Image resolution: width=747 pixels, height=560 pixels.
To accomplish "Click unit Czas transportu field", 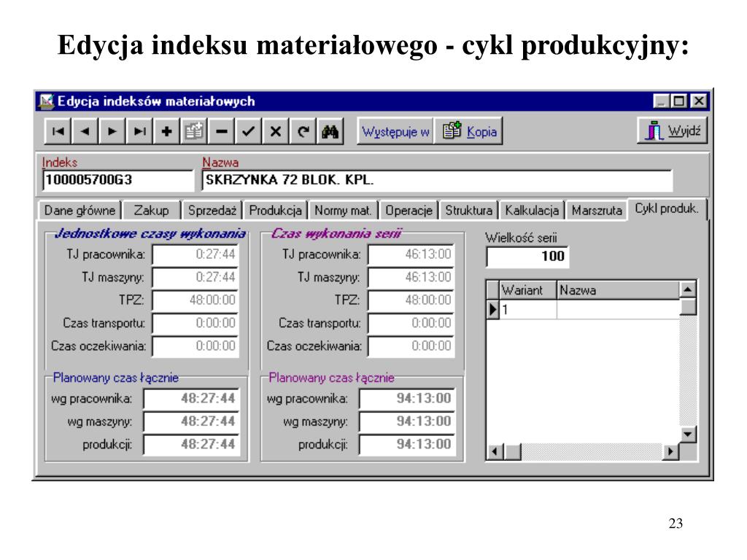I will (x=196, y=323).
